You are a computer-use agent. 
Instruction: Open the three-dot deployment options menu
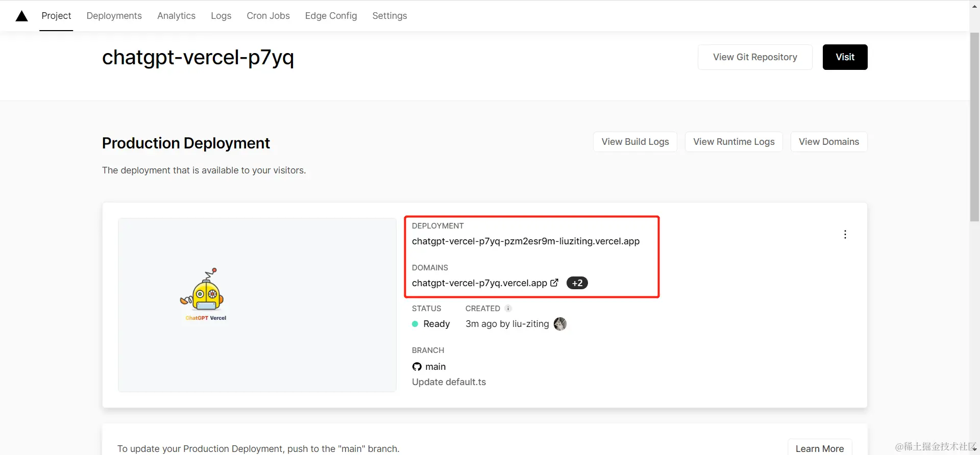click(x=845, y=235)
